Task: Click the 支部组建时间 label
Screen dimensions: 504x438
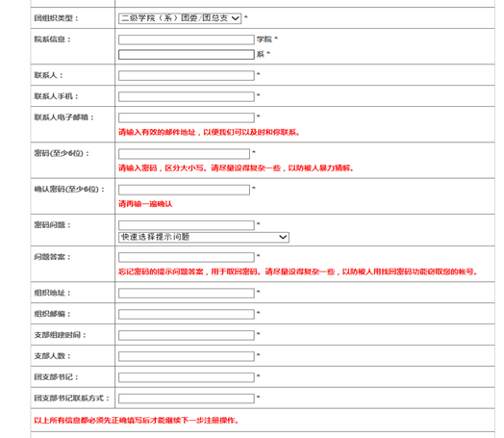Action: coord(60,335)
